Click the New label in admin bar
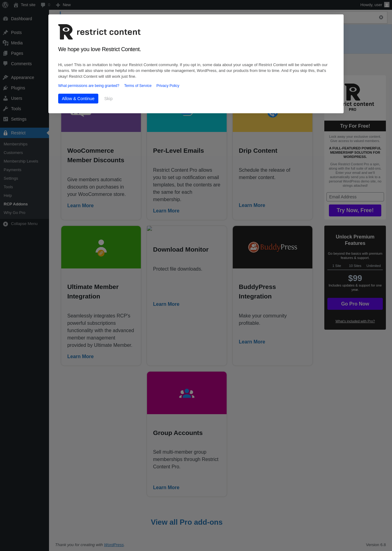This screenshot has height=551, width=392. point(67,5)
